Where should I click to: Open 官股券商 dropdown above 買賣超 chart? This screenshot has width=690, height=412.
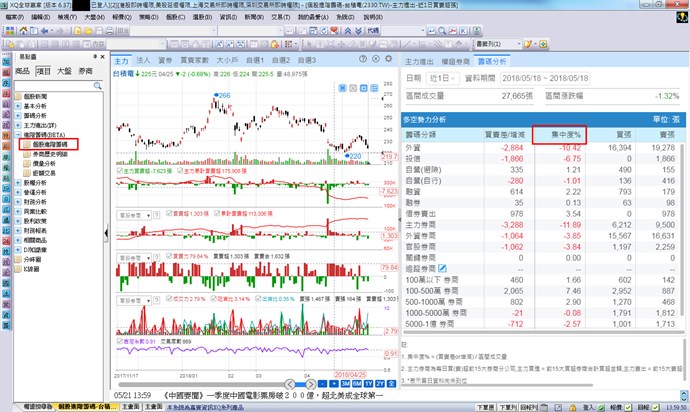tap(134, 215)
